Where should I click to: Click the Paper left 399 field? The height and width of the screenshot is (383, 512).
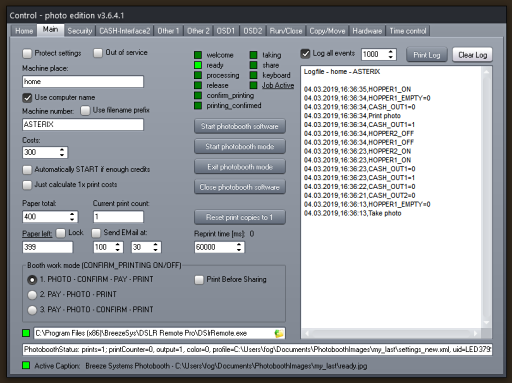pyautogui.click(x=47, y=247)
